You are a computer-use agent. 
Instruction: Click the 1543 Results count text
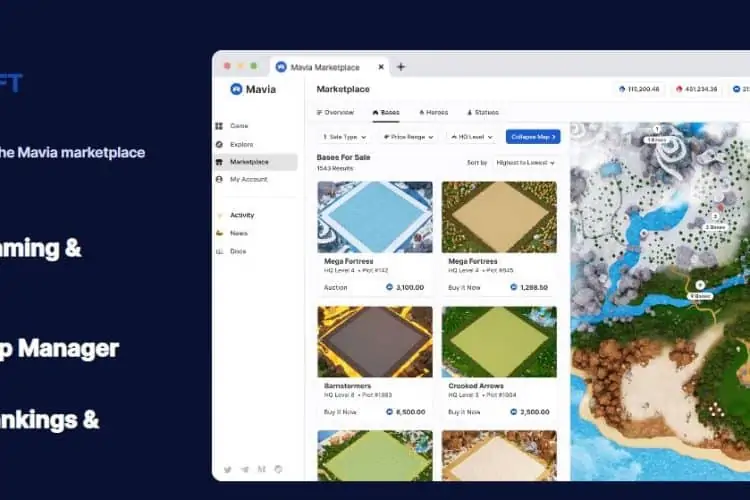pyautogui.click(x=335, y=168)
